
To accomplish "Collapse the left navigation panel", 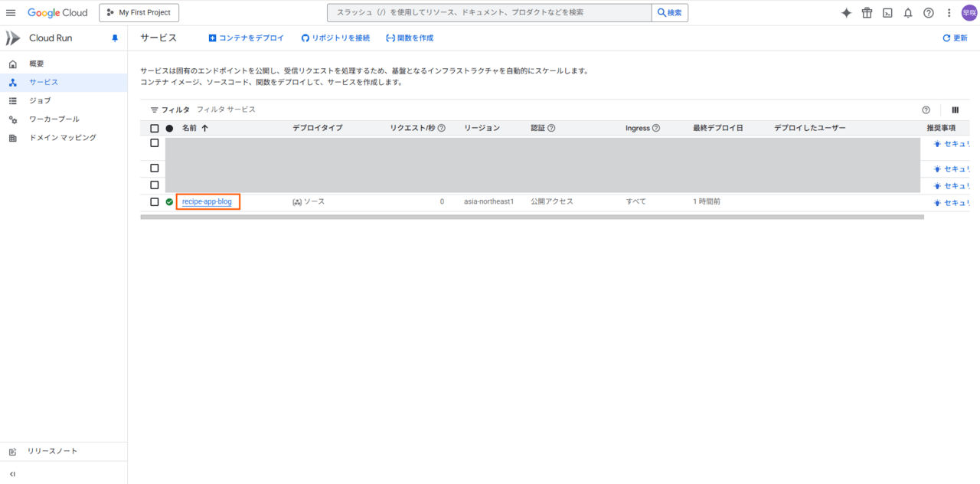I will [x=12, y=474].
